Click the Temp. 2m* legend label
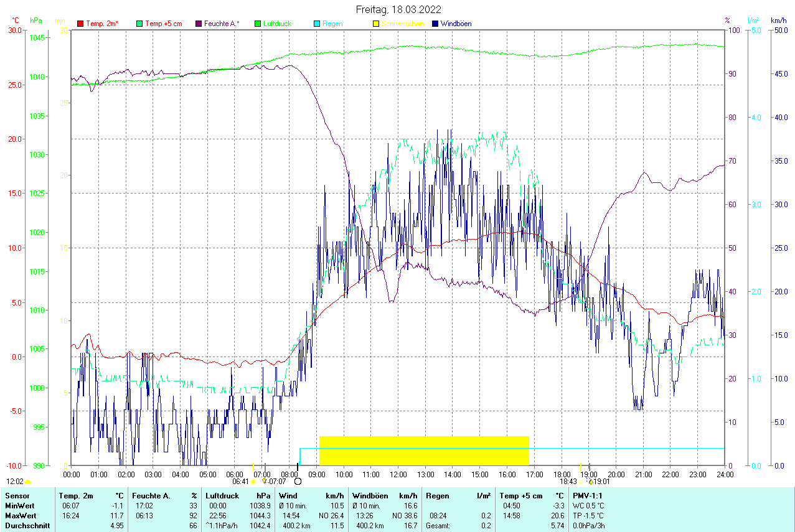The width and height of the screenshot is (795, 532). 102,24
